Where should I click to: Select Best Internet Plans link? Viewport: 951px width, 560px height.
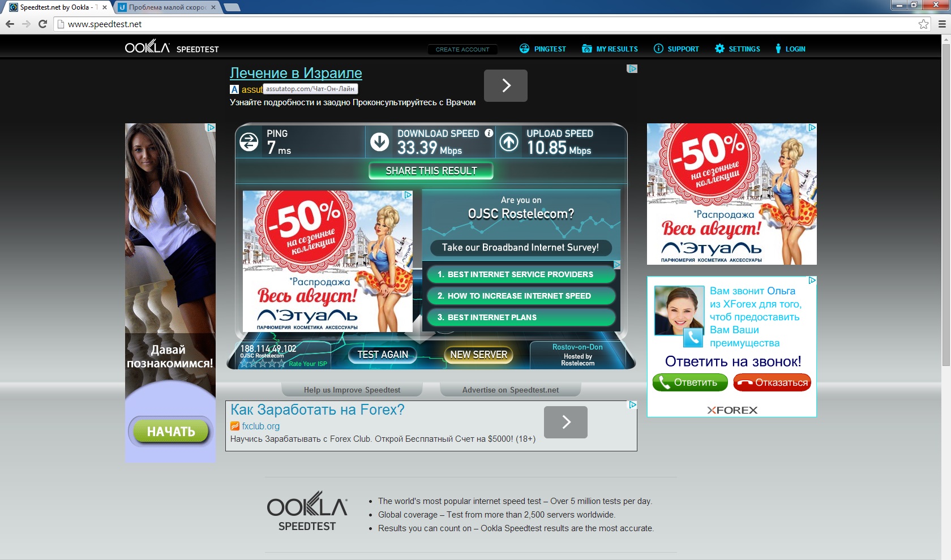[520, 317]
